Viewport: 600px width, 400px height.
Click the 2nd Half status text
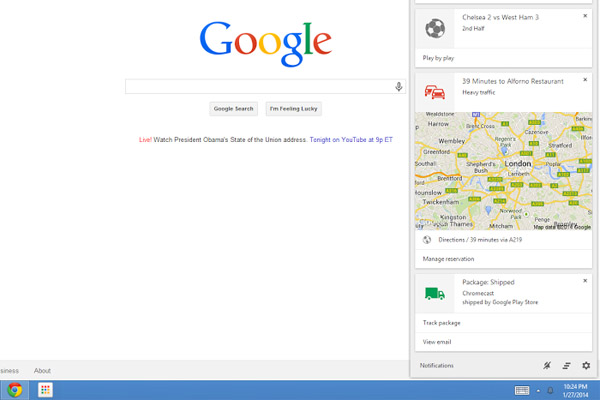tap(473, 28)
